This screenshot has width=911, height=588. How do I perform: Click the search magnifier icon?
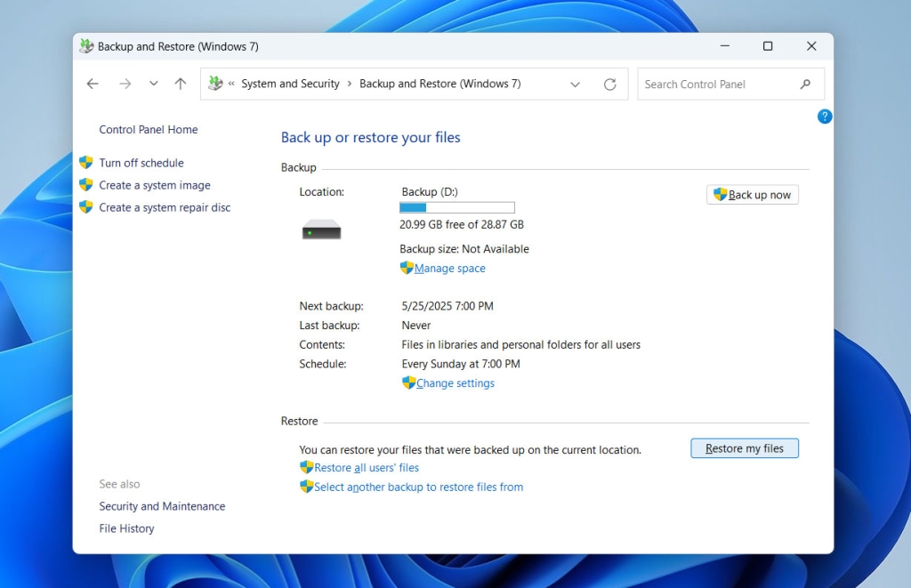[x=805, y=85]
